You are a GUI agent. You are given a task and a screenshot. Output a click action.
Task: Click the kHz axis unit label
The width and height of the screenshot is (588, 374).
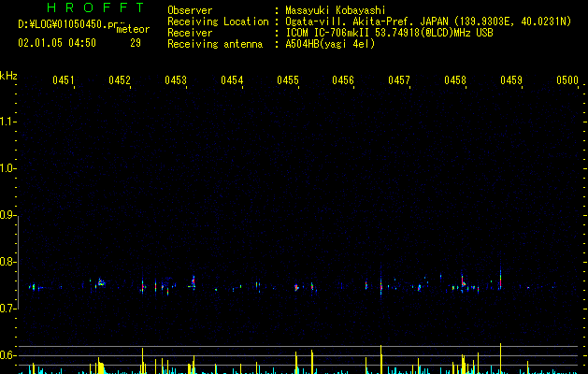point(8,76)
